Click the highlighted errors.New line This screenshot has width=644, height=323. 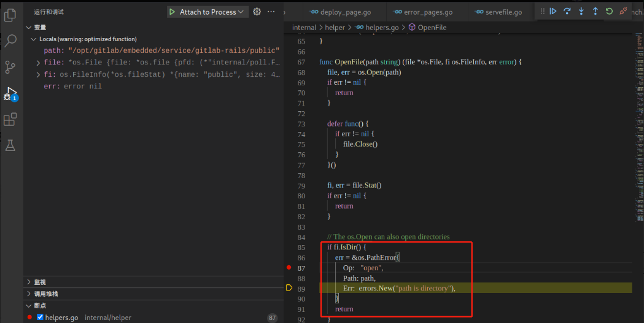click(x=399, y=288)
